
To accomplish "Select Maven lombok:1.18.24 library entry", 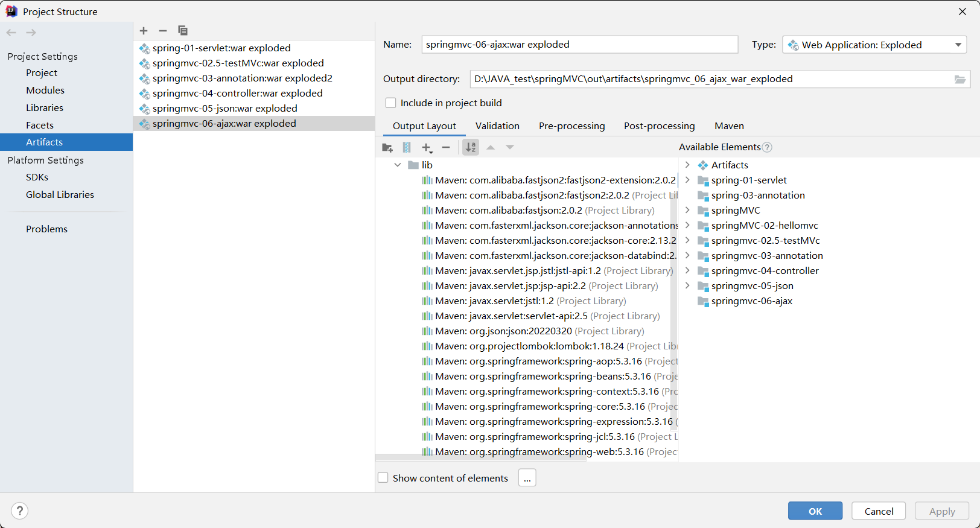I will coord(549,346).
